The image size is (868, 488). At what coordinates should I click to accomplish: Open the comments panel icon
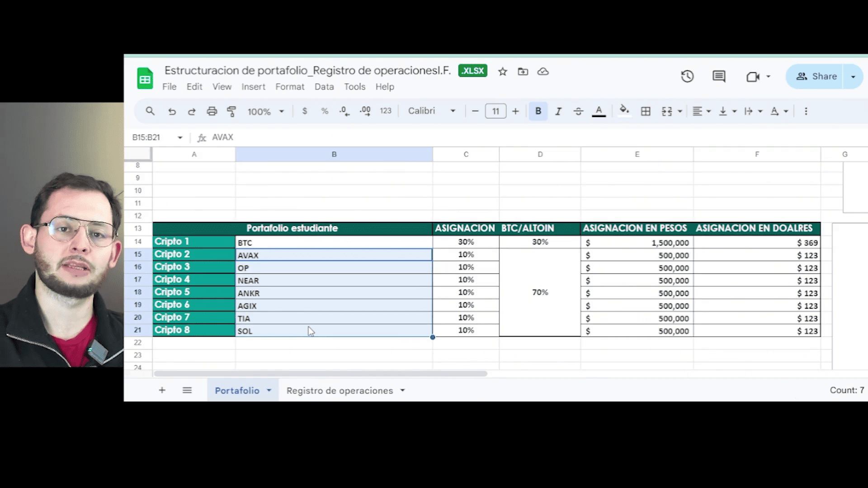718,76
